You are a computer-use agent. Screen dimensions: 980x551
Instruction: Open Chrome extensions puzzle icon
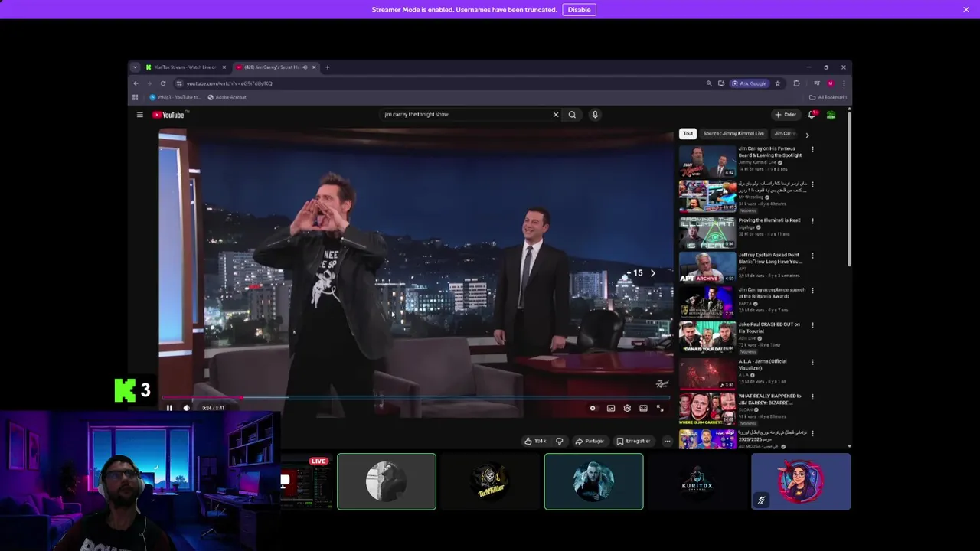(796, 83)
